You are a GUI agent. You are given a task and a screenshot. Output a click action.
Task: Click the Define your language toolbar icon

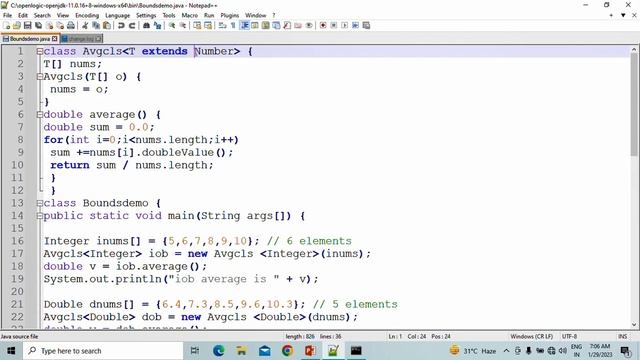[x=254, y=25]
